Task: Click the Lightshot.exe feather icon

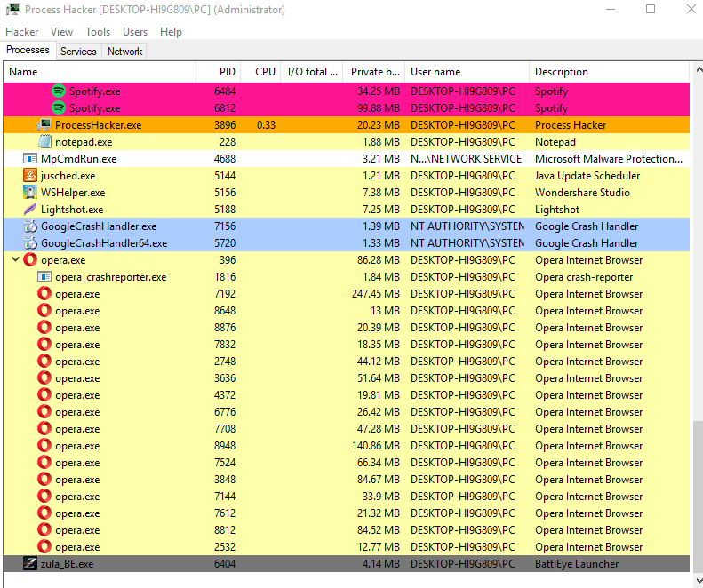Action: pos(30,210)
